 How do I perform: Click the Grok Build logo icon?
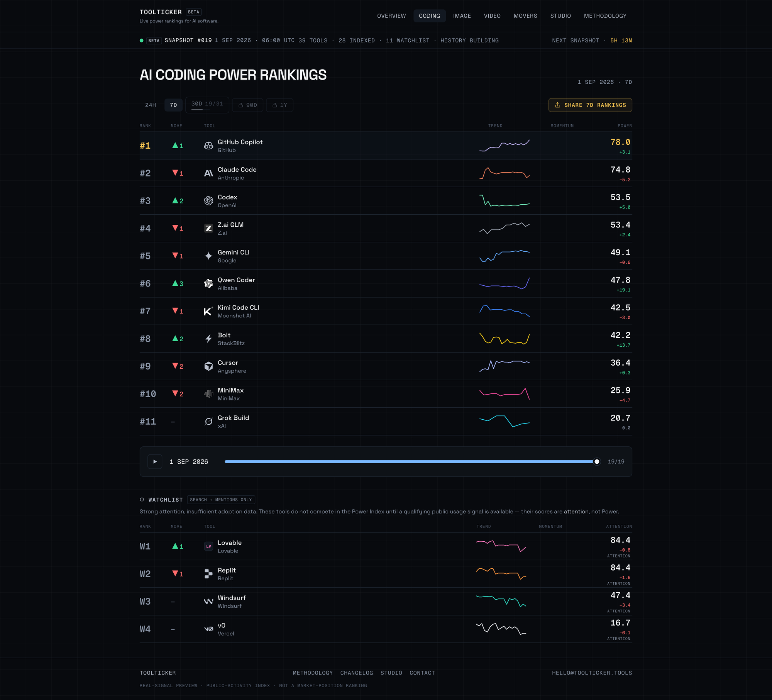208,422
